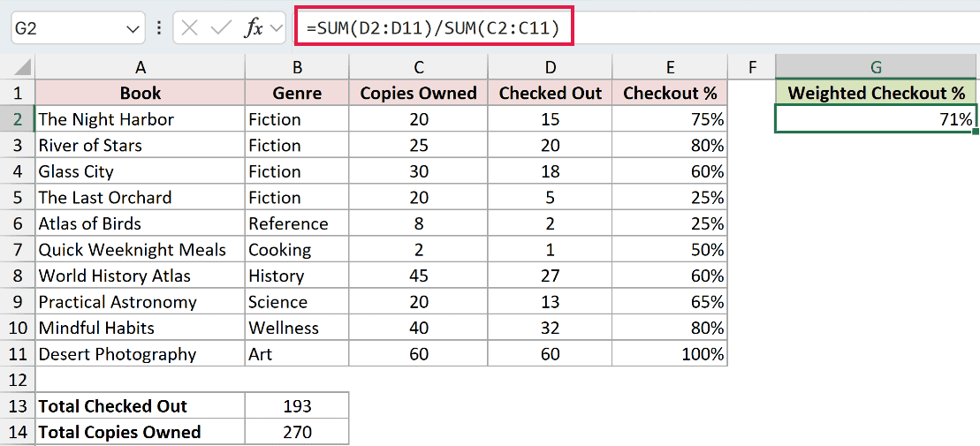This screenshot has height=446, width=980.
Task: Select column C header
Action: click(x=419, y=67)
